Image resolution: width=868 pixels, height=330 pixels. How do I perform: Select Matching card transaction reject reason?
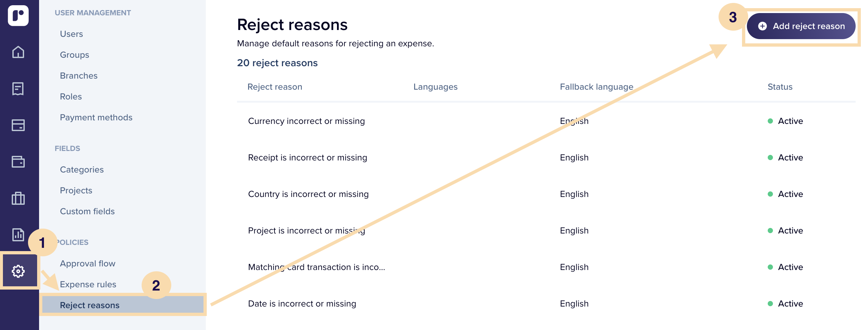(546, 267)
